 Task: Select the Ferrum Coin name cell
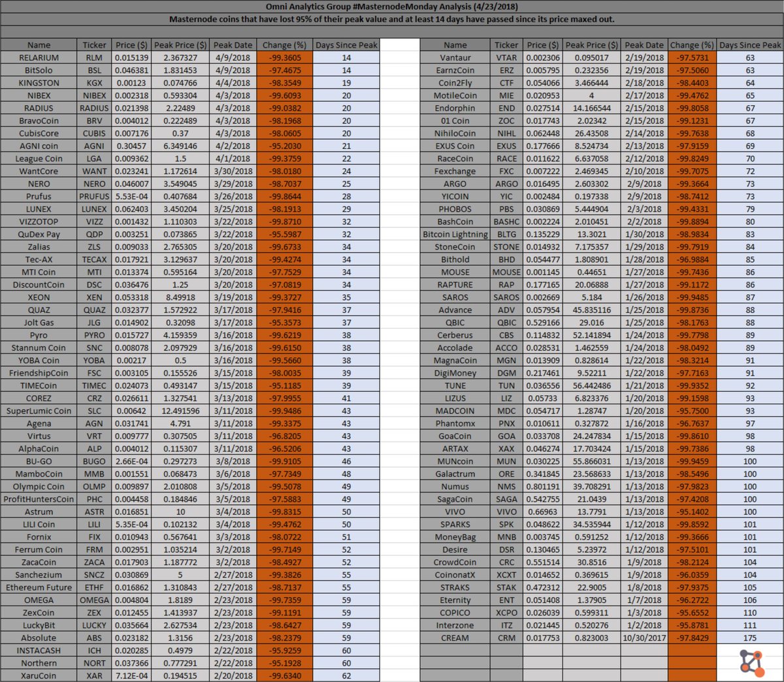[39, 550]
